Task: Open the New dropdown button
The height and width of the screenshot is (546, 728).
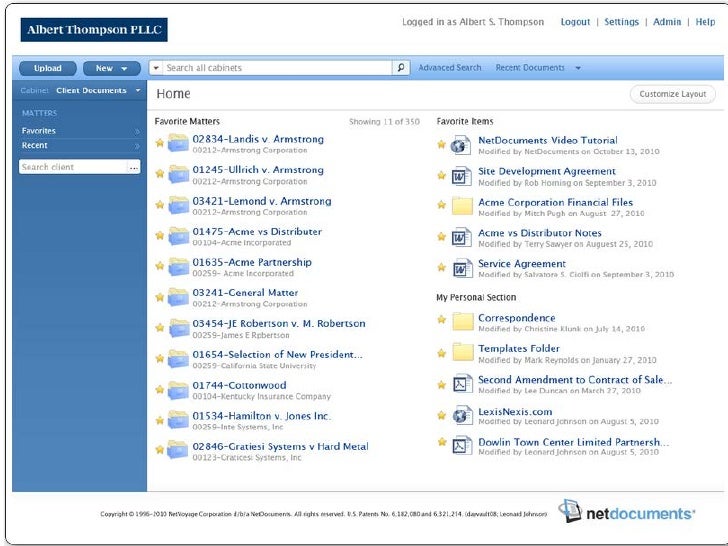Action: (x=112, y=68)
